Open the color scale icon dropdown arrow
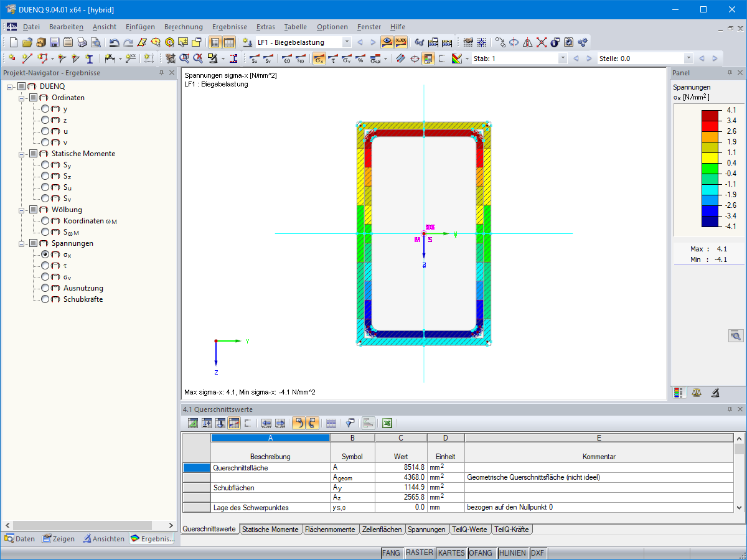 [466, 58]
